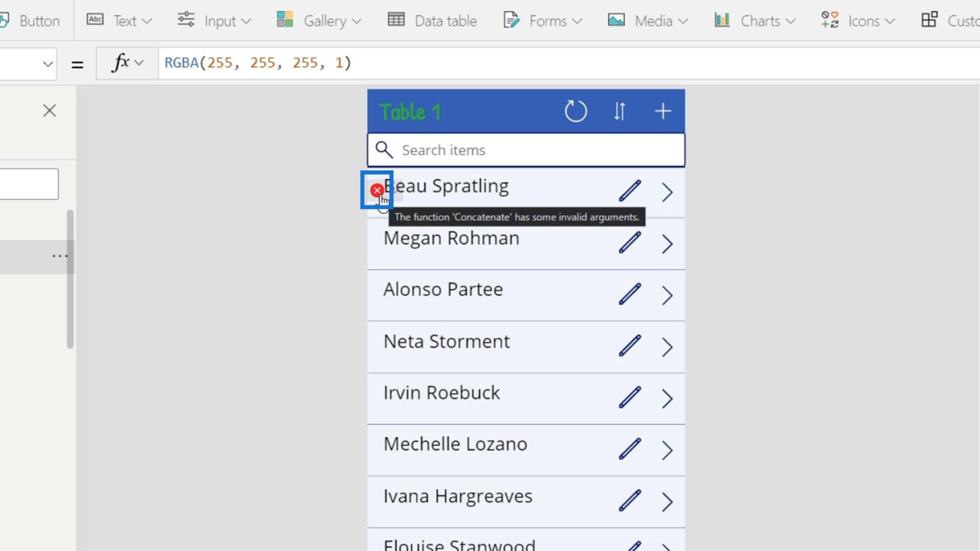Open the fx formula options dropdown

pyautogui.click(x=127, y=63)
